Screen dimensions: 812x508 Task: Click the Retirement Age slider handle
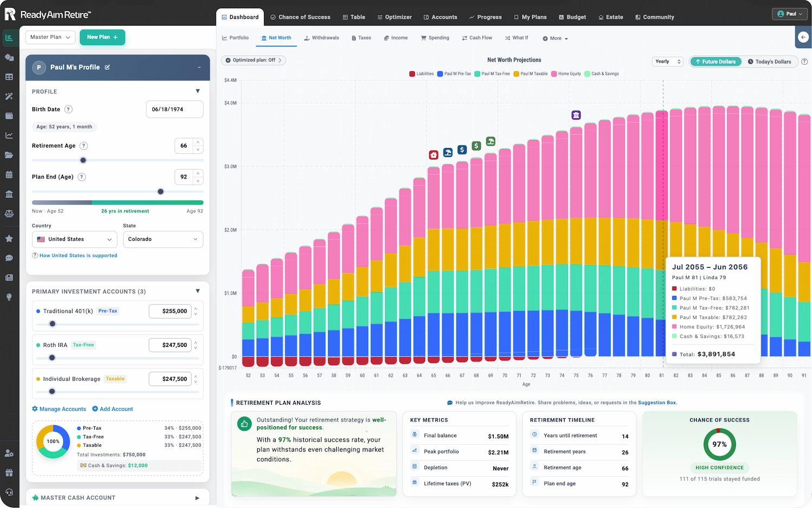[83, 160]
